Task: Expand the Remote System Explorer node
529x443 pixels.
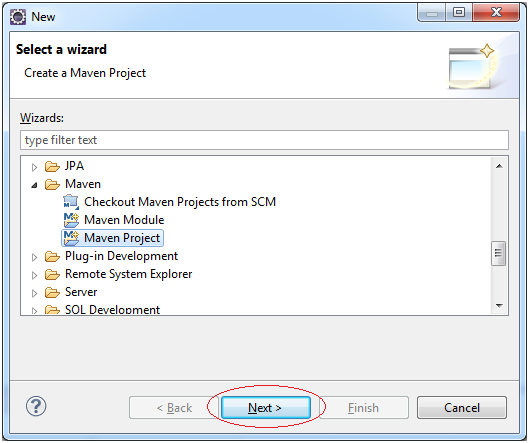Action: point(34,275)
